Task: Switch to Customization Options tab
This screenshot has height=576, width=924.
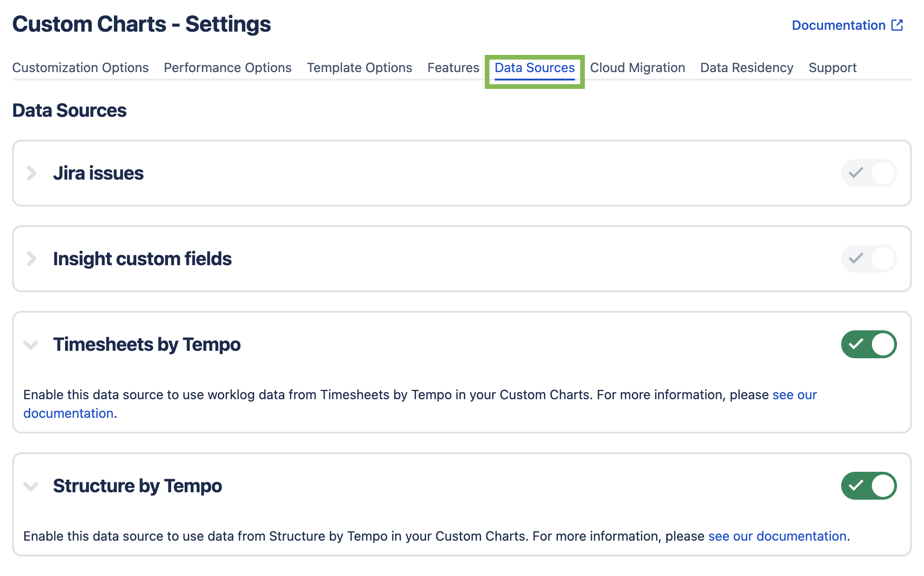Action: 80,67
